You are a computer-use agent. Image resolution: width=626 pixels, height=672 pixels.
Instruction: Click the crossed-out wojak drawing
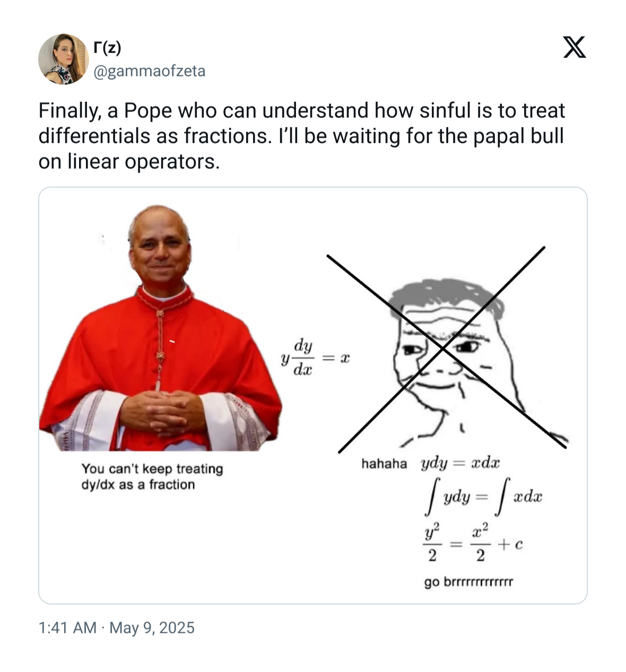coord(448,350)
